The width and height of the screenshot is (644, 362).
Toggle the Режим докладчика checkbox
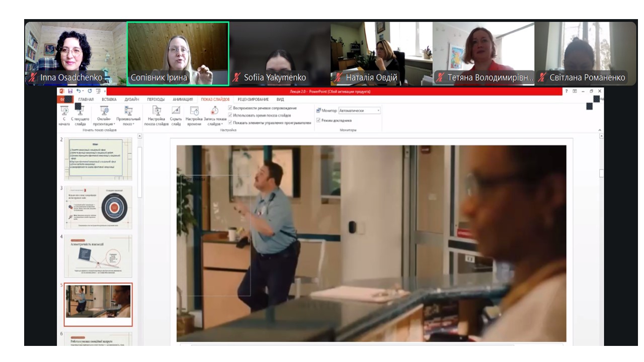click(318, 120)
